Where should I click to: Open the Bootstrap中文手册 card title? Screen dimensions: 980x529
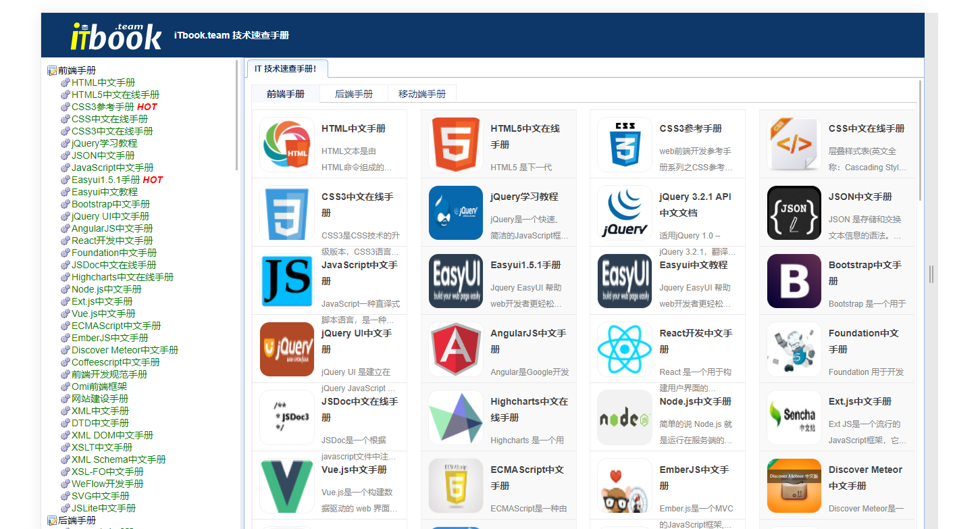(x=865, y=273)
